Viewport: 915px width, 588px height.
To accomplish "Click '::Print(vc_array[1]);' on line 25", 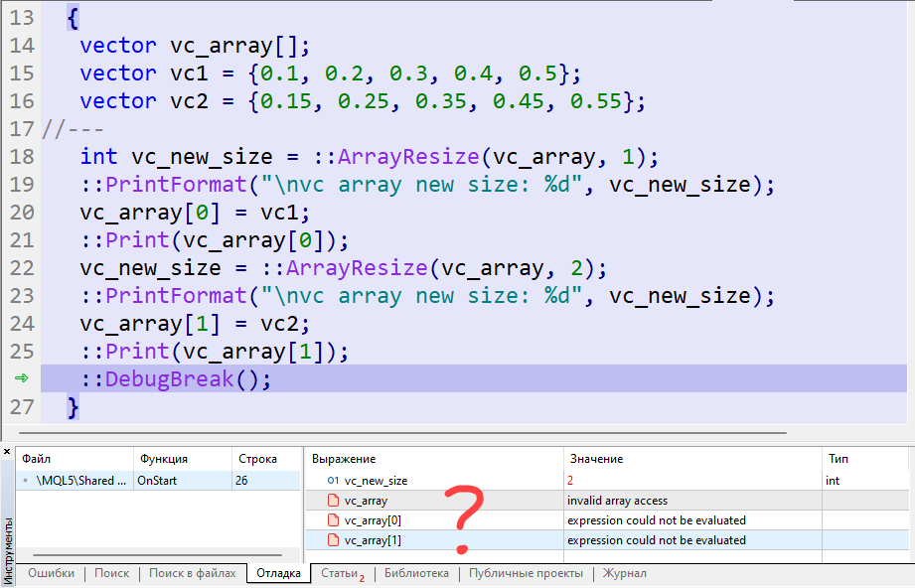I will click(x=215, y=352).
